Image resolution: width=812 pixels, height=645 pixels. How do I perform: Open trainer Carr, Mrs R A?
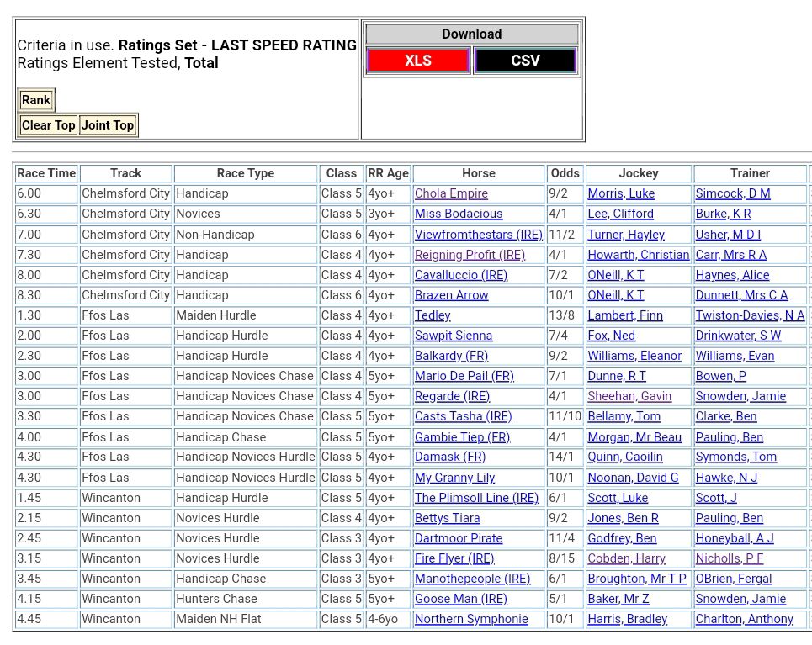pos(730,255)
